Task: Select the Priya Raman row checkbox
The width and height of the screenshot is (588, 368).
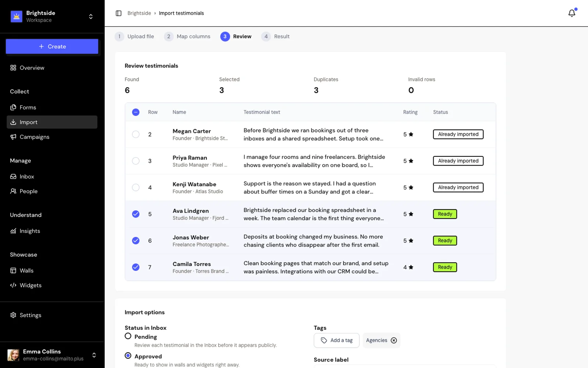Action: click(x=136, y=161)
